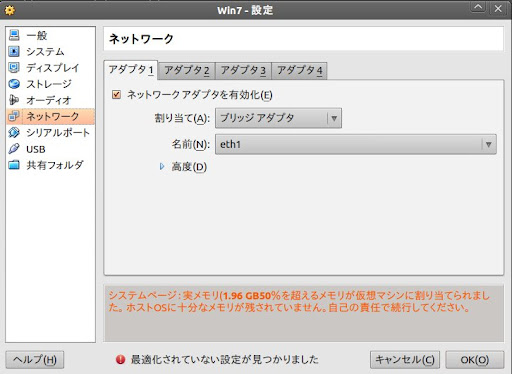This screenshot has height=374, width=512.
Task: Open the 名前(N) eth1 dropdown
Action: (356, 144)
